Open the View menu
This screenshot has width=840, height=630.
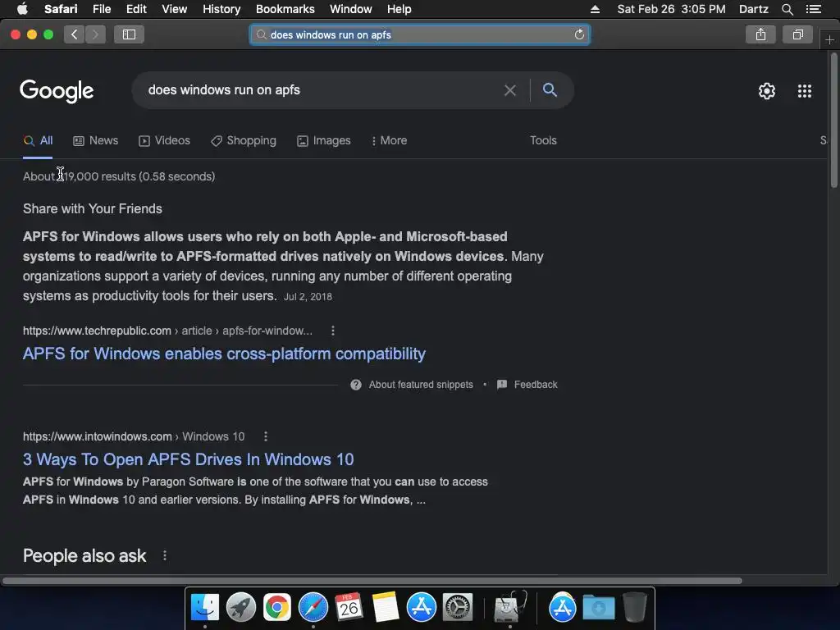click(x=174, y=9)
